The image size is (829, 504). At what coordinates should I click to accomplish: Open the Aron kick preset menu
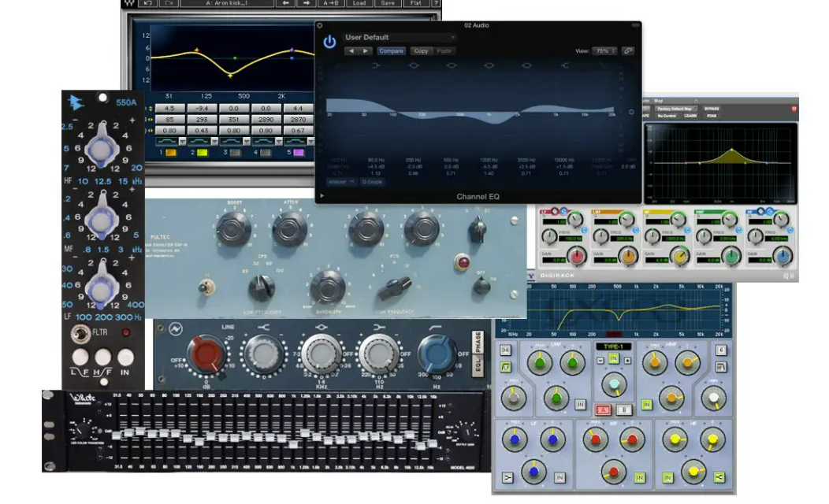pyautogui.click(x=227, y=3)
